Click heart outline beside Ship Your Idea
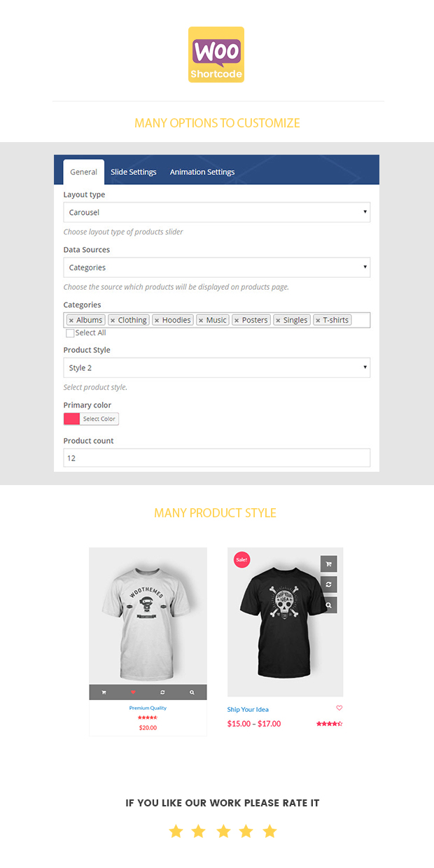The image size is (434, 868). 339,708
